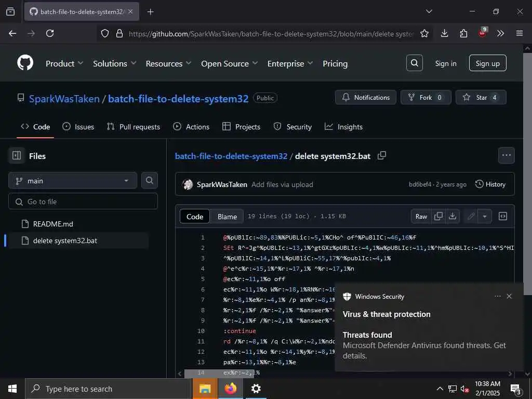The height and width of the screenshot is (399, 532).
Task: Copy file path next to delete system32.bat
Action: click(382, 155)
